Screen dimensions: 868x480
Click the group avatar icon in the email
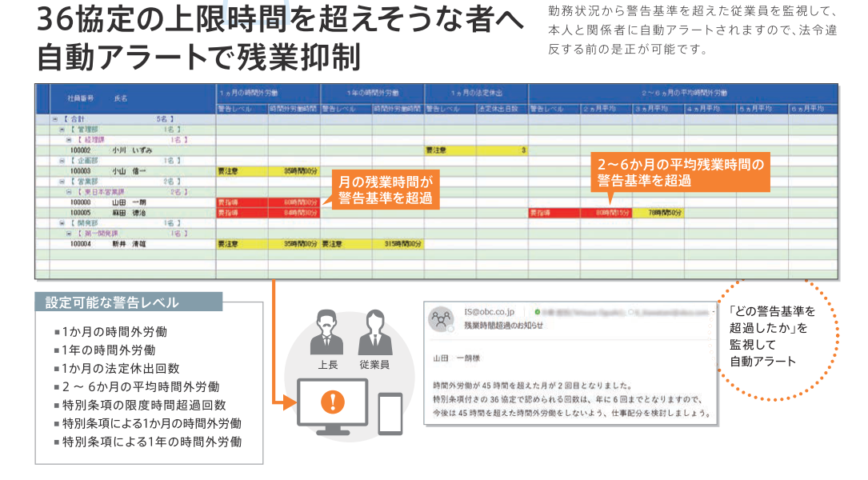(x=441, y=318)
